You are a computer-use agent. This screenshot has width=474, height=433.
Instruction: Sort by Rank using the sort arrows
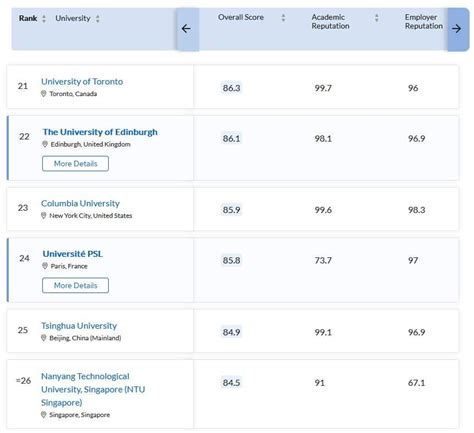click(x=44, y=18)
